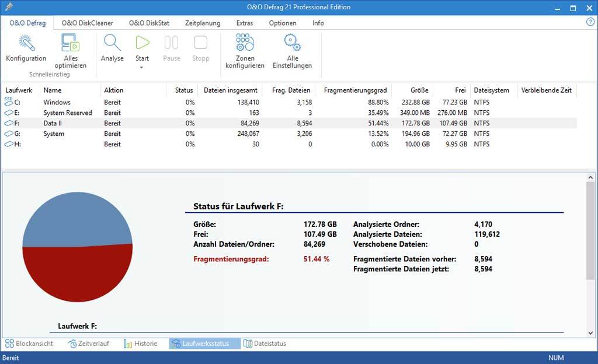Screen dimensions: 598x364
Task: Expand the Start button dropdown arrow
Action: [x=141, y=68]
